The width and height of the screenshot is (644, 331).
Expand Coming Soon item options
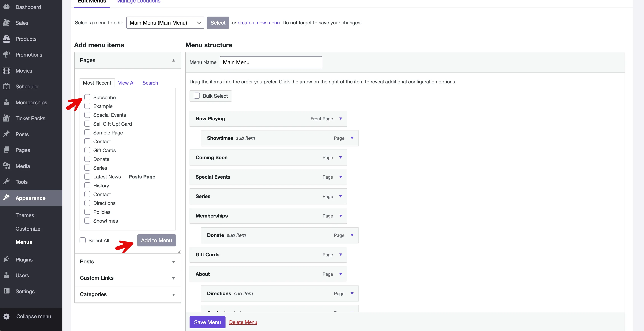pos(340,157)
